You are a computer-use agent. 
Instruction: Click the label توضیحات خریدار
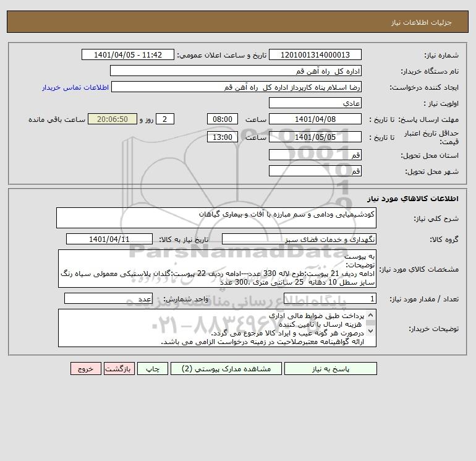[433, 329]
